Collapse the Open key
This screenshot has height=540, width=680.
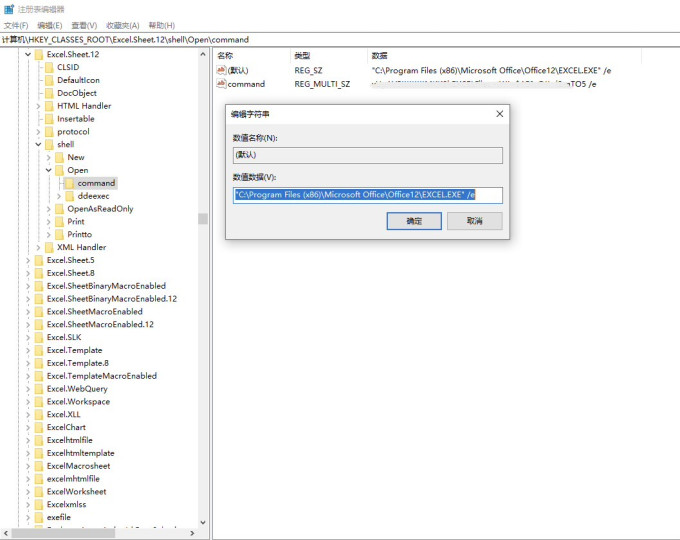coord(49,170)
